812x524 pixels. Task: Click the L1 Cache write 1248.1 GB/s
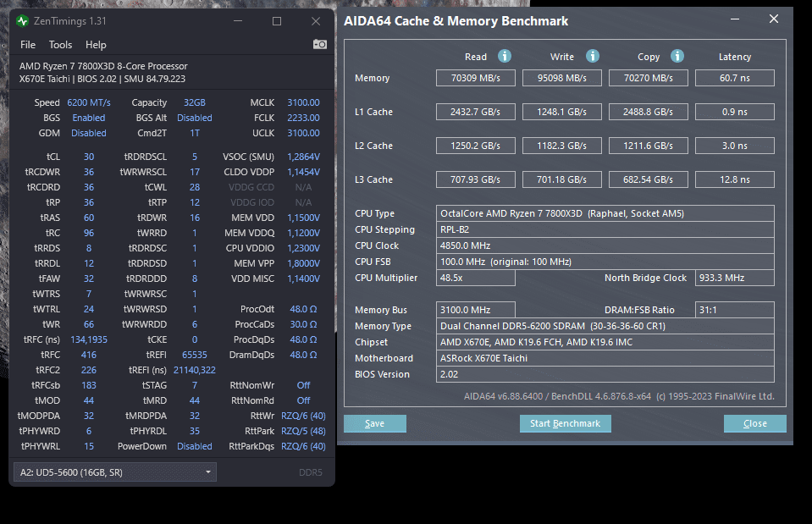[x=562, y=112]
